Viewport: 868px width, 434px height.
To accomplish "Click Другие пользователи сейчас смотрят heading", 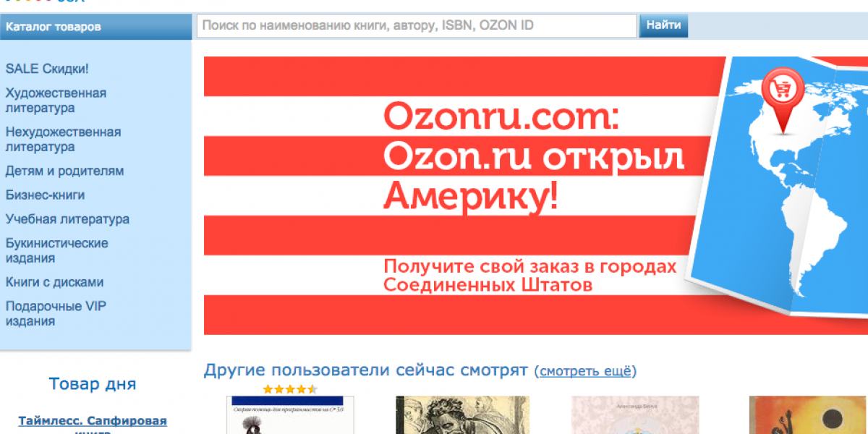I will (366, 370).
